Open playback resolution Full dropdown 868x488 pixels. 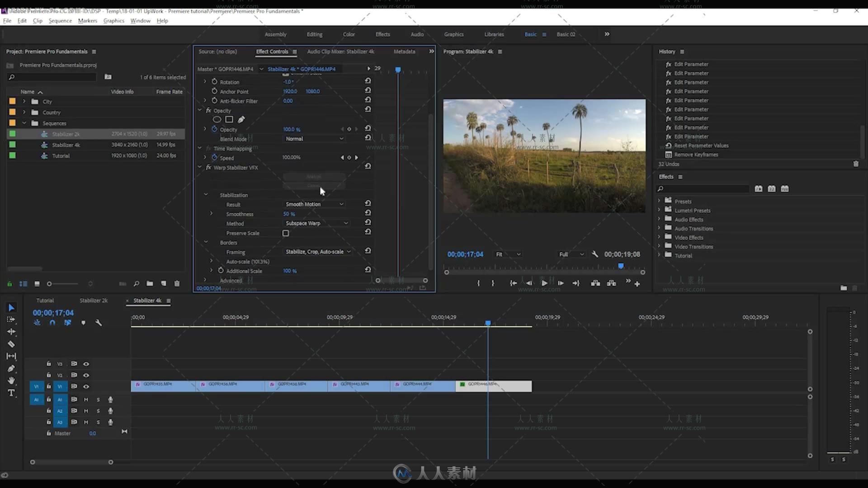571,254
